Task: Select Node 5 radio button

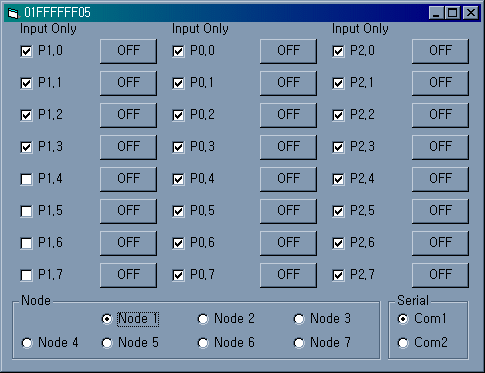Action: (107, 343)
